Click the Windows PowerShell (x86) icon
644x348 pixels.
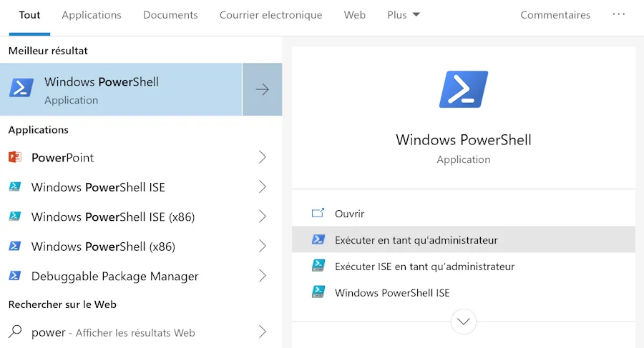pyautogui.click(x=15, y=246)
